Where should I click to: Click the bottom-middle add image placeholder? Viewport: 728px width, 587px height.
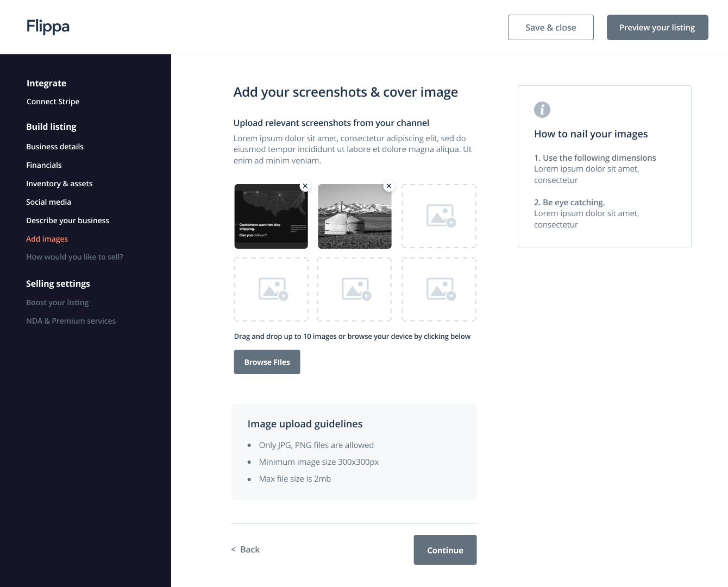pos(354,289)
